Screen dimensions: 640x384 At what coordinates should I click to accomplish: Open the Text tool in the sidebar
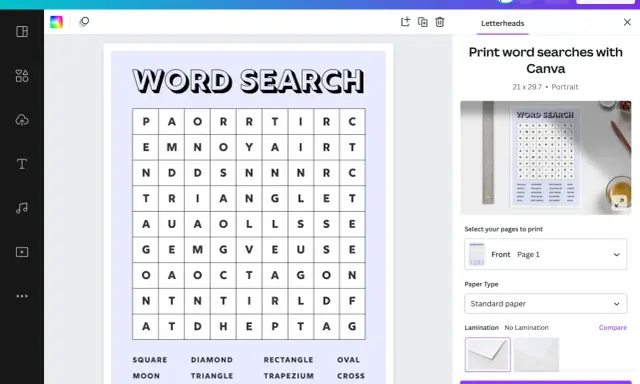[x=22, y=164]
